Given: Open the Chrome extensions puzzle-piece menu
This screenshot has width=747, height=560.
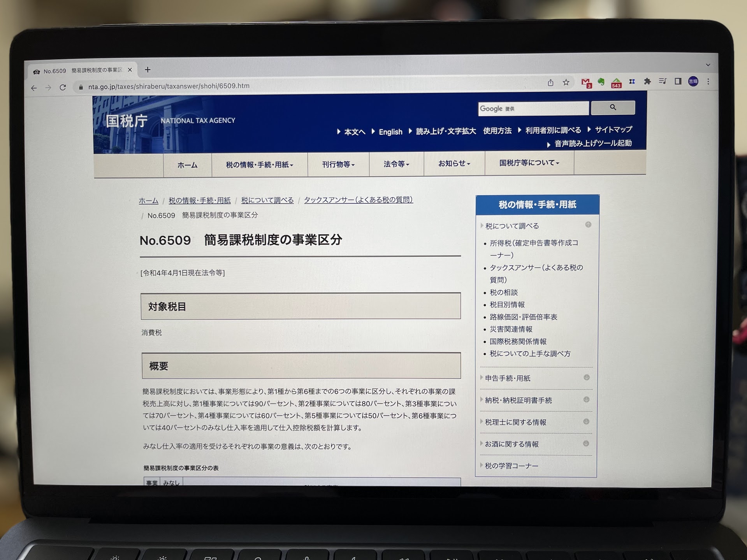Looking at the screenshot, I should (x=647, y=81).
